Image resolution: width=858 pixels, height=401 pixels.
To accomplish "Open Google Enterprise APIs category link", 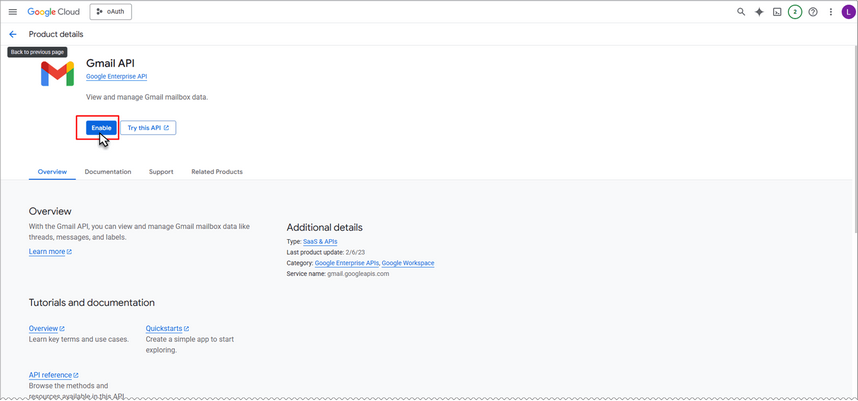I will 347,263.
